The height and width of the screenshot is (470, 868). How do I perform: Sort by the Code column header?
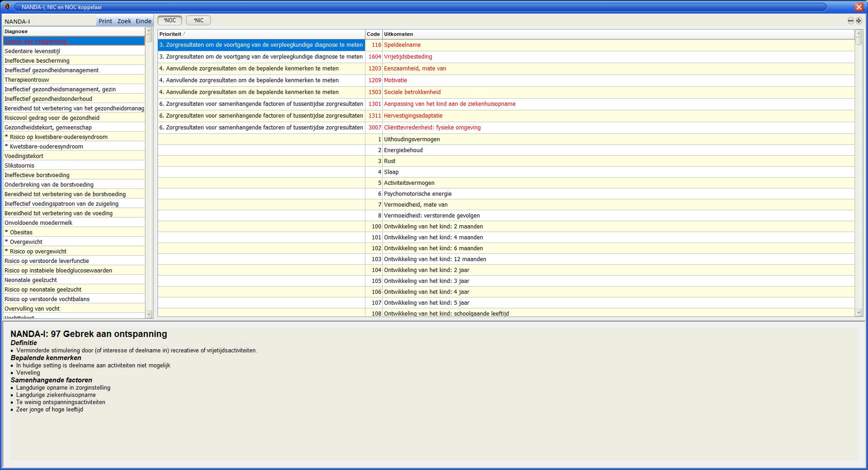pyautogui.click(x=373, y=34)
